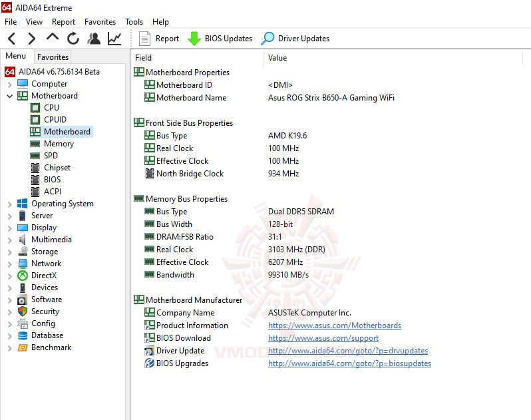Select the ACPI chip icon in the tree
The image size is (531, 420).
(x=35, y=192)
